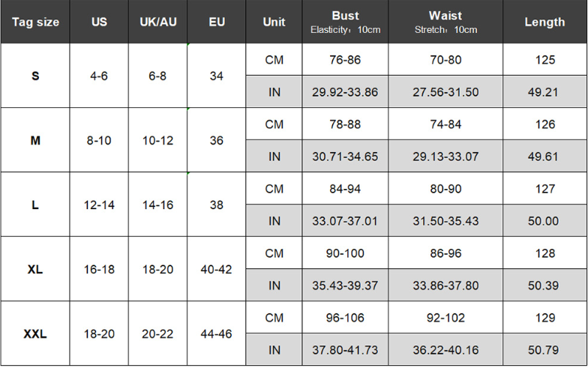Click the length 129 cell

click(x=544, y=318)
